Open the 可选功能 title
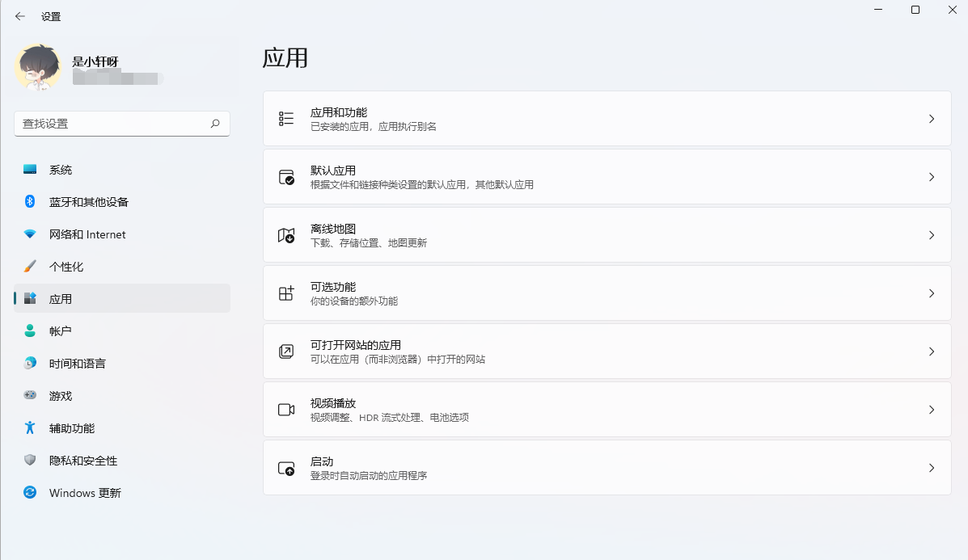This screenshot has height=560, width=968. [332, 287]
